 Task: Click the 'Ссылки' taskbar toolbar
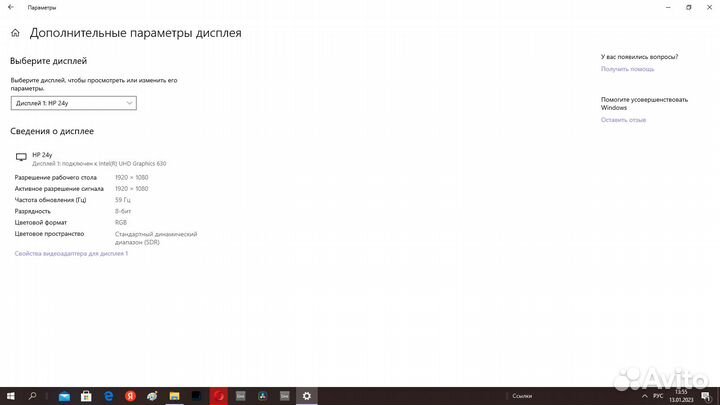[x=522, y=396]
